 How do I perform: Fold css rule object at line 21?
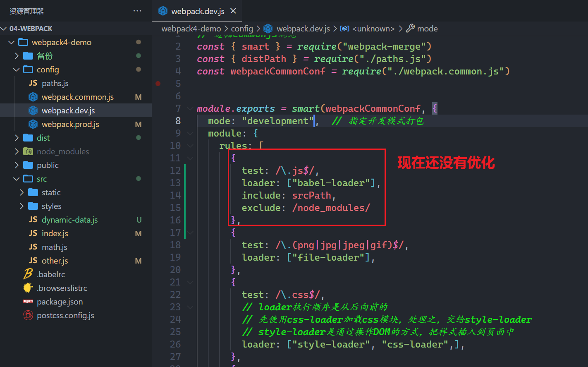click(x=190, y=282)
